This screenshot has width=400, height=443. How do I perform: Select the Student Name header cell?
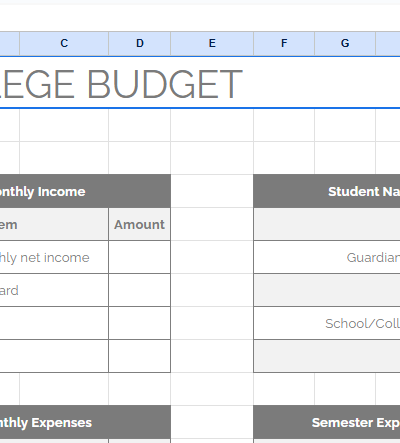[x=327, y=191]
